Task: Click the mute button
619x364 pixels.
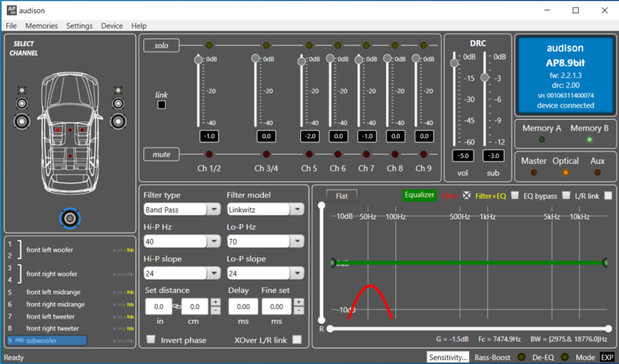Action: (x=161, y=155)
